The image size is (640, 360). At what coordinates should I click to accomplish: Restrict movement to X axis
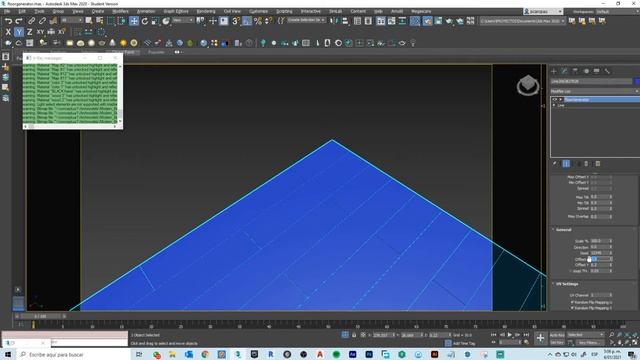(8, 32)
